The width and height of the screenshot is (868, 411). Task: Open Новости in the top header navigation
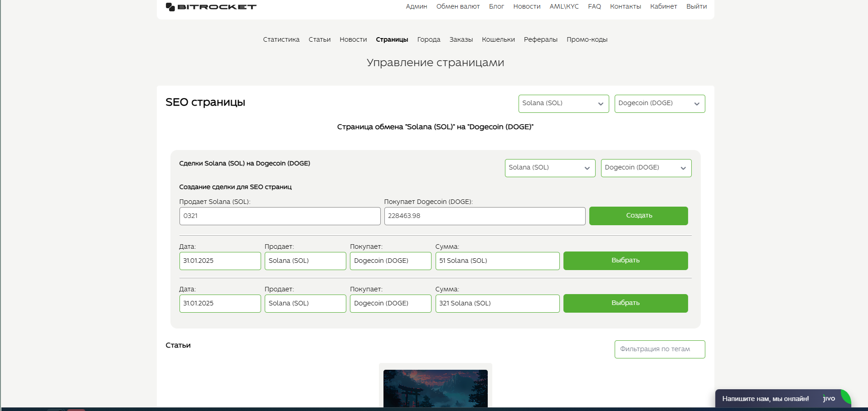[527, 6]
